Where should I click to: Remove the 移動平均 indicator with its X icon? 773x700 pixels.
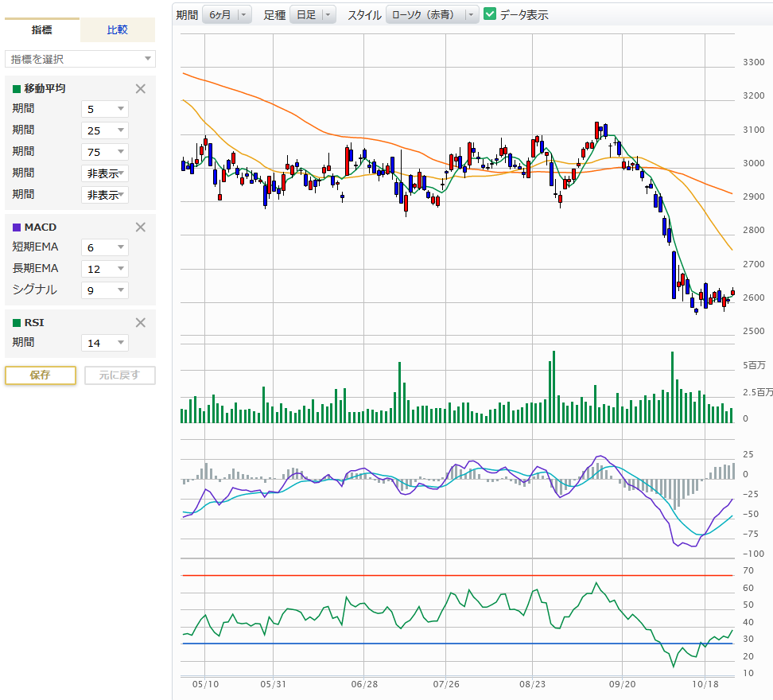point(141,89)
